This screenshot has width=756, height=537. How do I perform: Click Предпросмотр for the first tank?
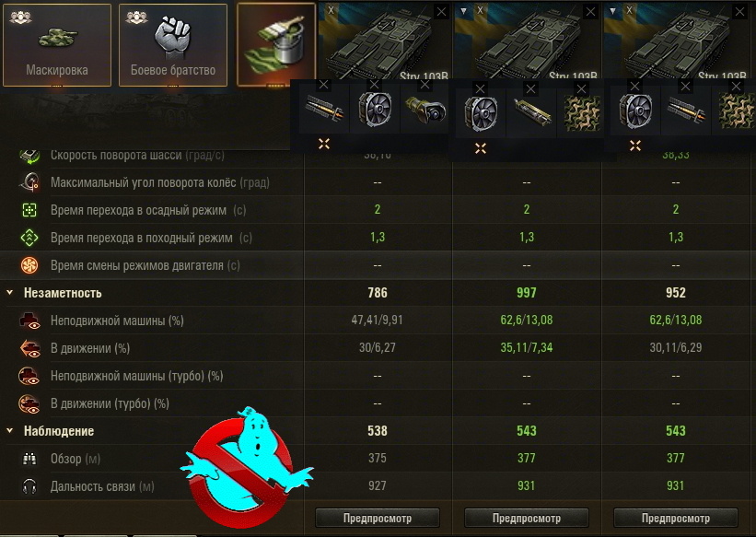(x=378, y=518)
